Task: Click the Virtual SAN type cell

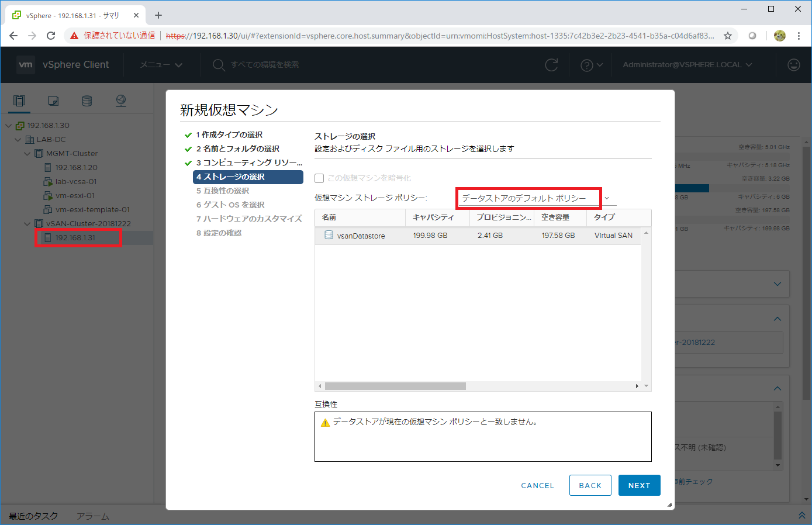Action: point(613,236)
